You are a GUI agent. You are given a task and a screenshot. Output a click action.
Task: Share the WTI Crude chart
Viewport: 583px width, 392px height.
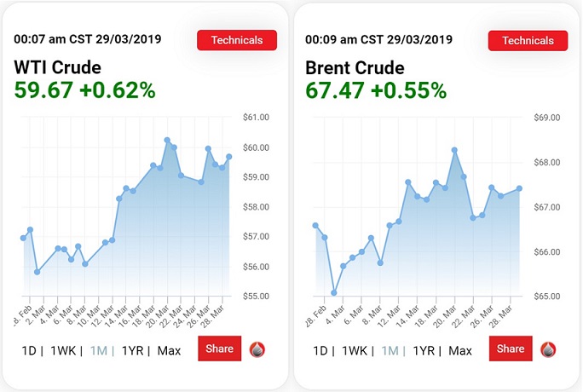[x=219, y=349]
